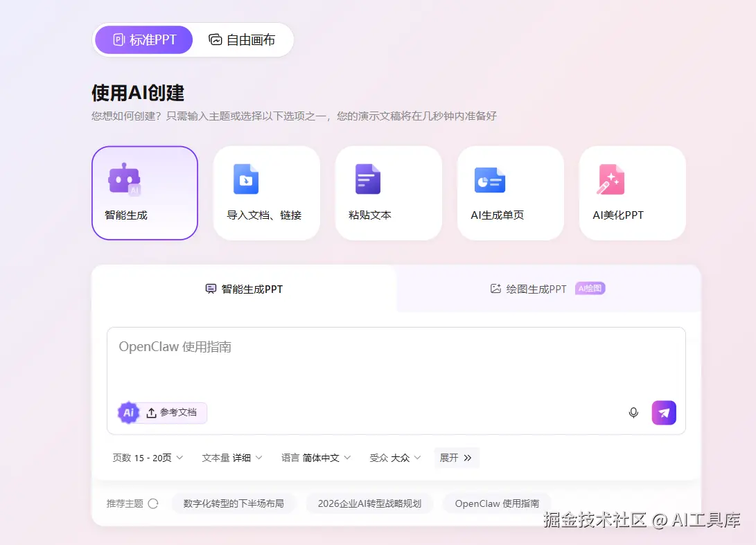Switch to 标准PPT mode
Image resolution: width=756 pixels, height=545 pixels.
click(x=143, y=40)
